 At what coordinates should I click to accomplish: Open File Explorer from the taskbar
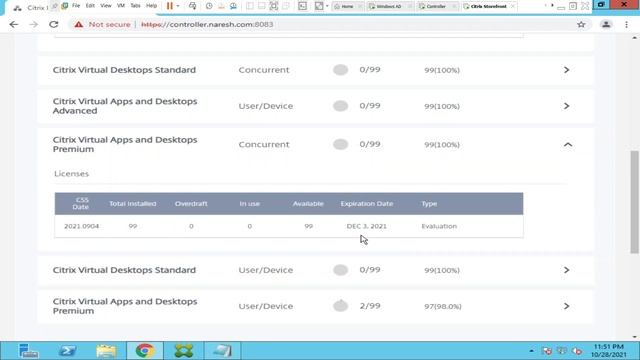tap(106, 351)
